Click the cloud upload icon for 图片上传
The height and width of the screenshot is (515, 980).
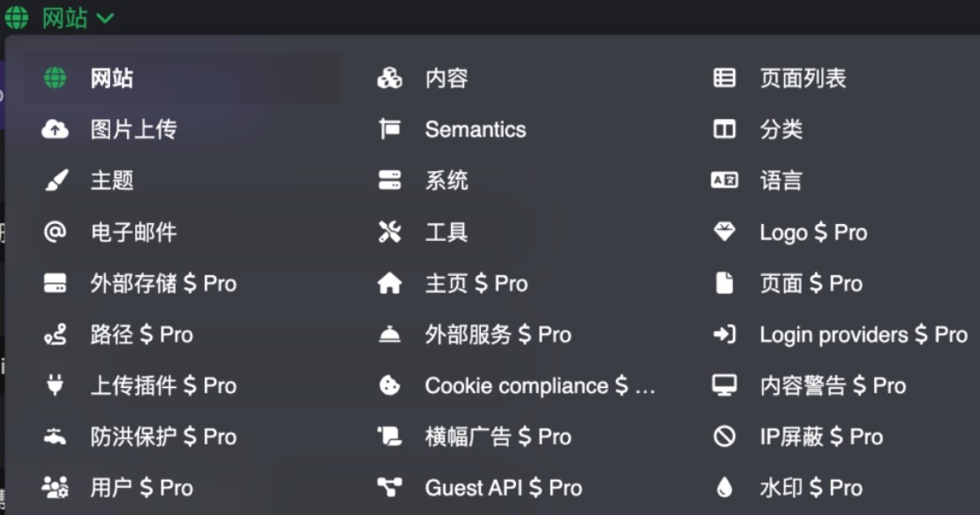click(55, 130)
